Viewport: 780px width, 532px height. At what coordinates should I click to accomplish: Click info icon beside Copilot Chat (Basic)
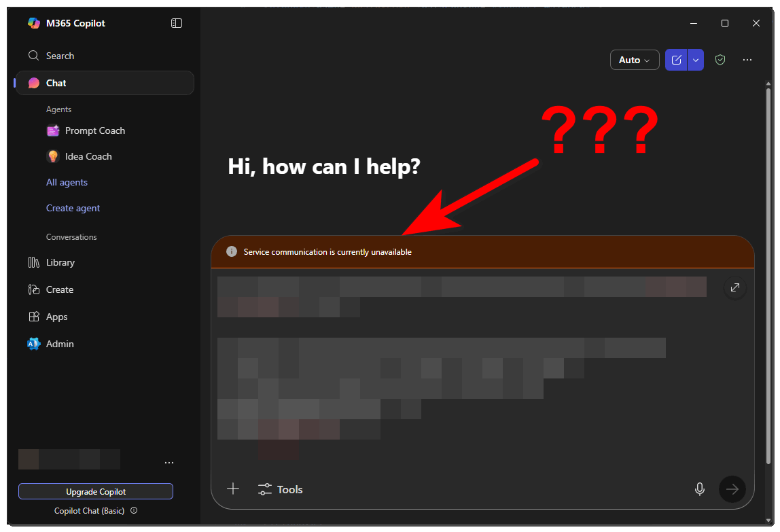pos(134,510)
